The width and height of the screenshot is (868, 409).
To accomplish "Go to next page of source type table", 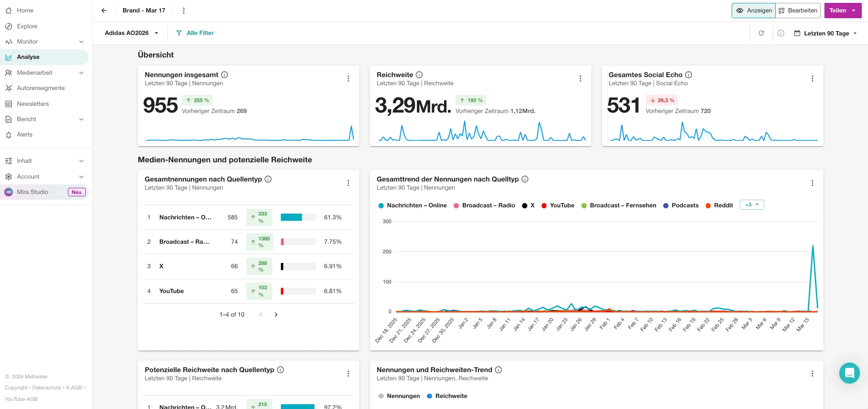I will tap(276, 315).
